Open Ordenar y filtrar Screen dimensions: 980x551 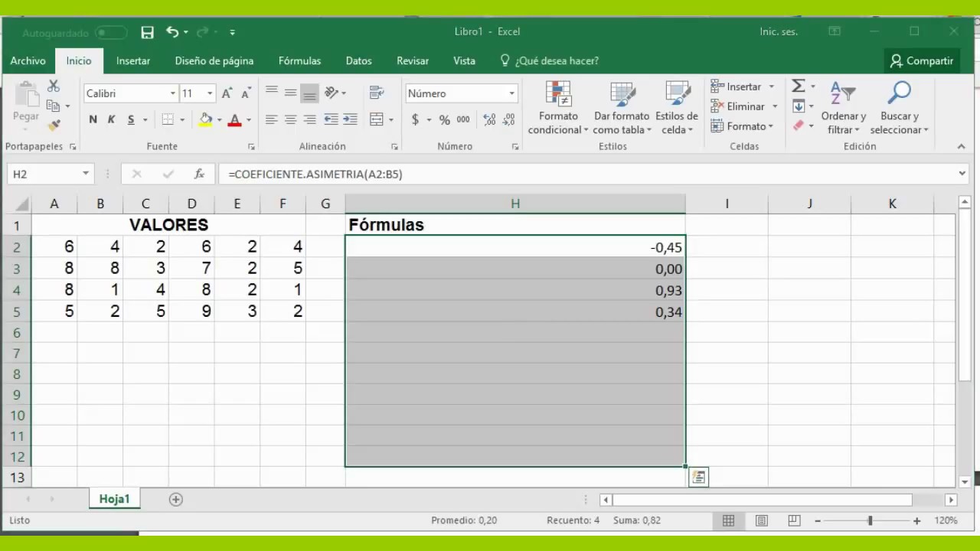[843, 108]
